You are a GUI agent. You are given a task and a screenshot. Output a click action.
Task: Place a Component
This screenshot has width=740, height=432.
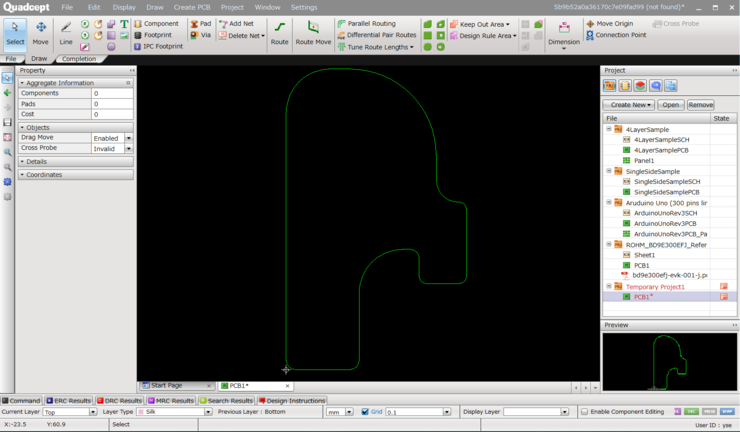(156, 24)
